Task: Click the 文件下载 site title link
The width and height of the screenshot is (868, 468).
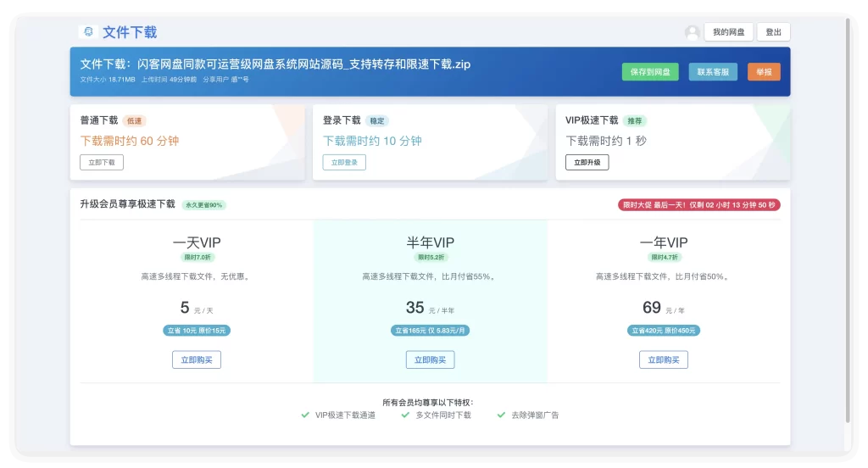Action: pyautogui.click(x=130, y=32)
